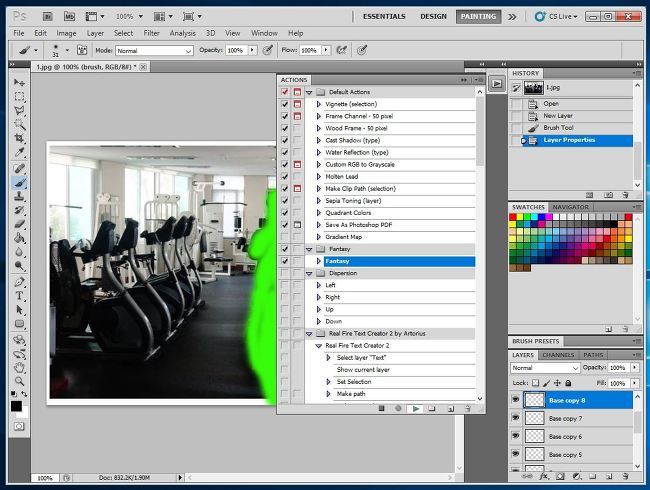
Task: Toggle the brush panel icon in options bar
Action: (x=82, y=50)
